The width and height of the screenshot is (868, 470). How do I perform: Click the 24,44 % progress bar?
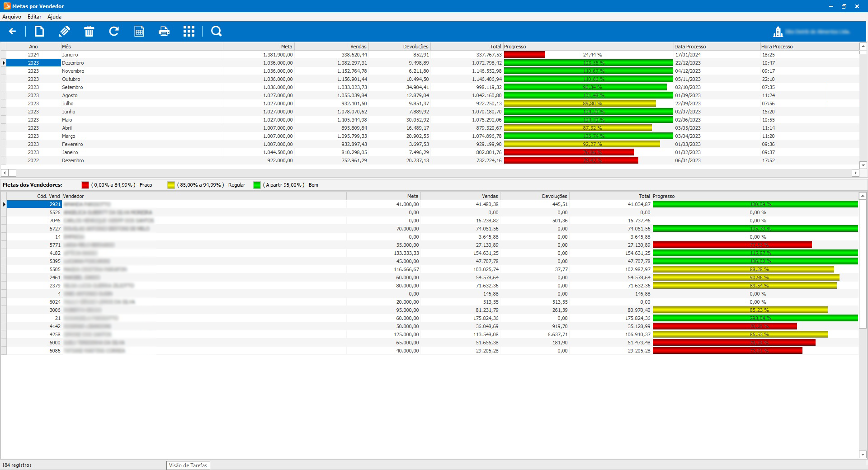click(588, 55)
